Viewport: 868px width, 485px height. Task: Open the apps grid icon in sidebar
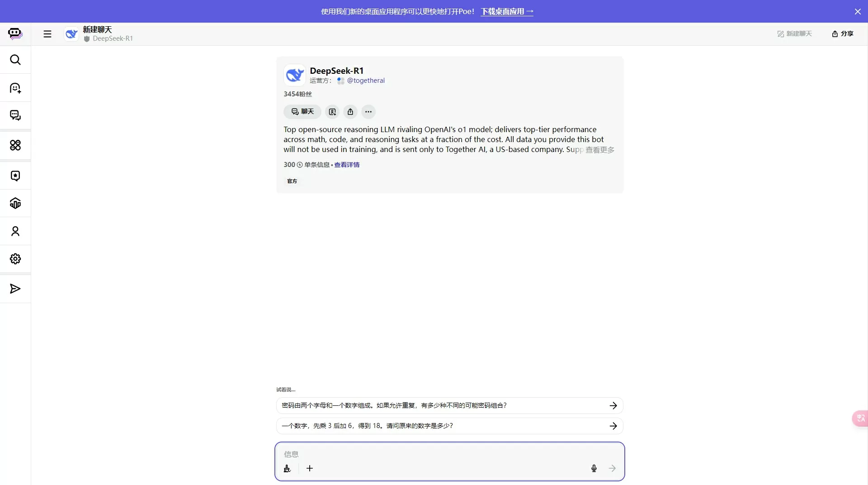point(15,145)
